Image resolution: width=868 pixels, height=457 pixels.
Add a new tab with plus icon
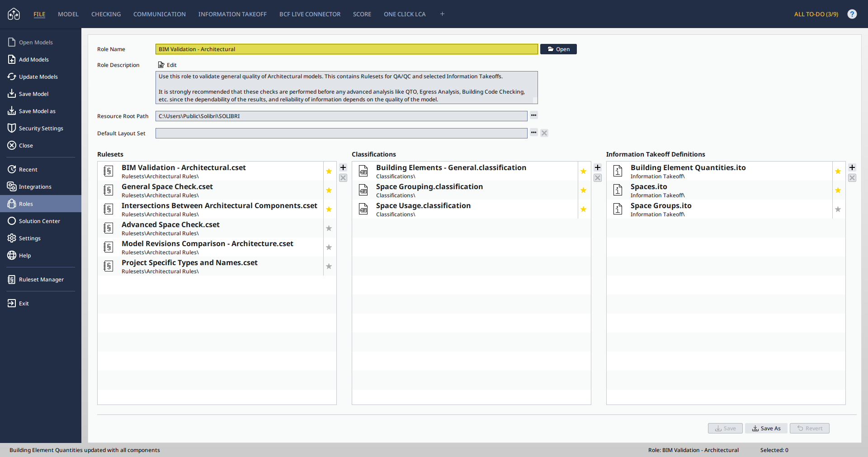(x=442, y=14)
